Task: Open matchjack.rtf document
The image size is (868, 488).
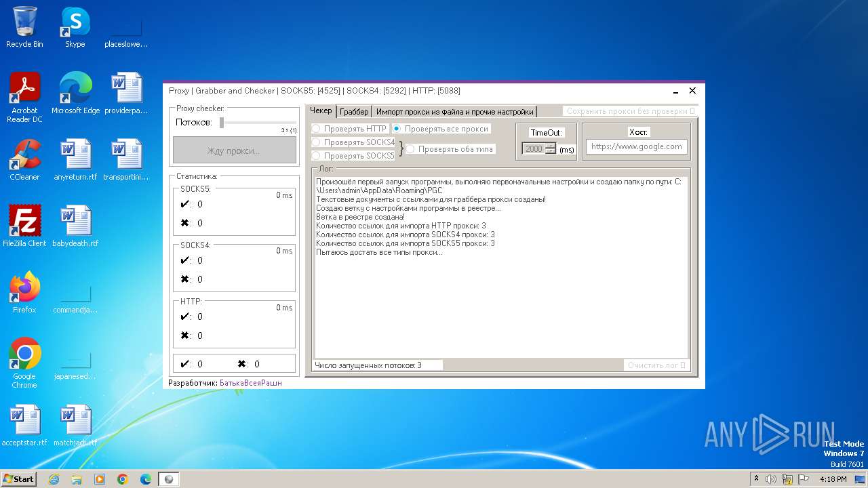Action: click(x=75, y=425)
